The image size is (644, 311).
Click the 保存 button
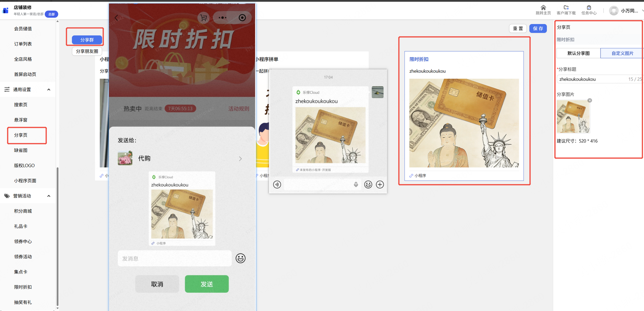point(538,28)
